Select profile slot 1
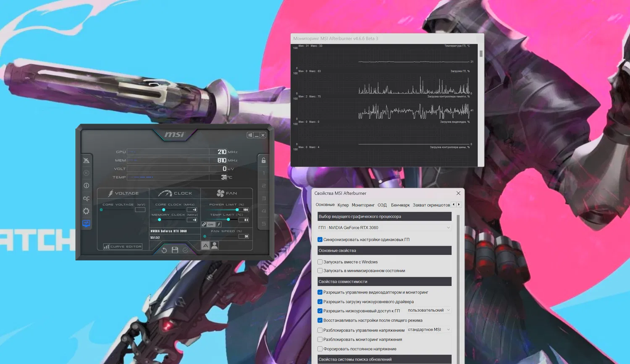Viewport: 630px width, 364px height. tap(264, 173)
